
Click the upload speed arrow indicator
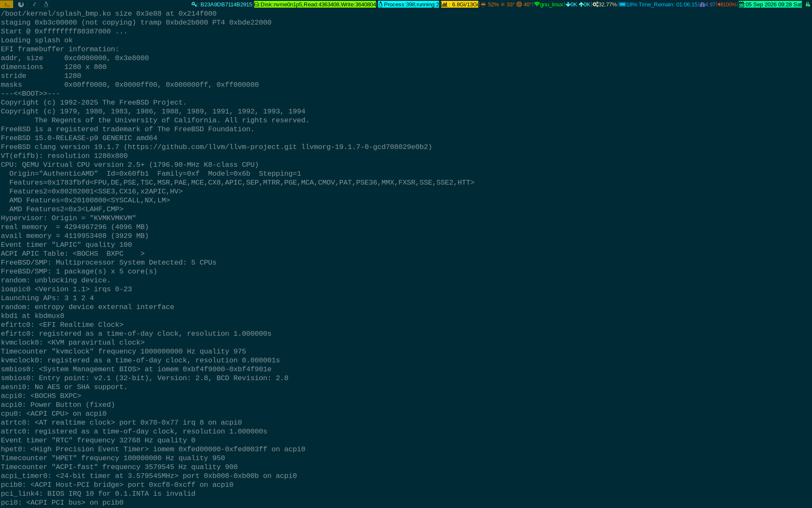[x=584, y=5]
